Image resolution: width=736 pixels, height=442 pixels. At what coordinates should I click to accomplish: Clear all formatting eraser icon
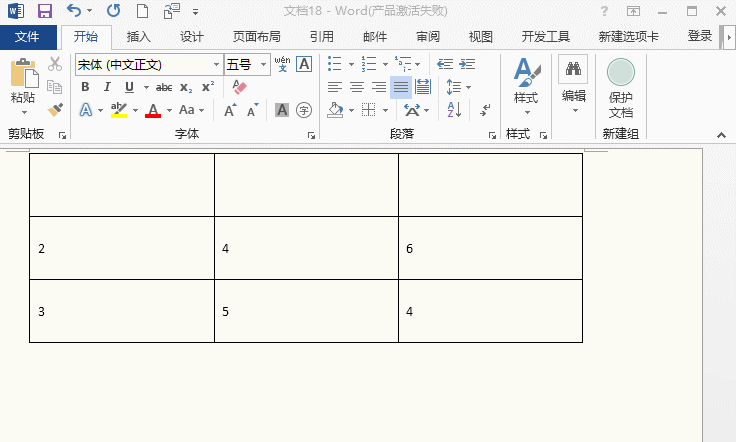point(239,87)
